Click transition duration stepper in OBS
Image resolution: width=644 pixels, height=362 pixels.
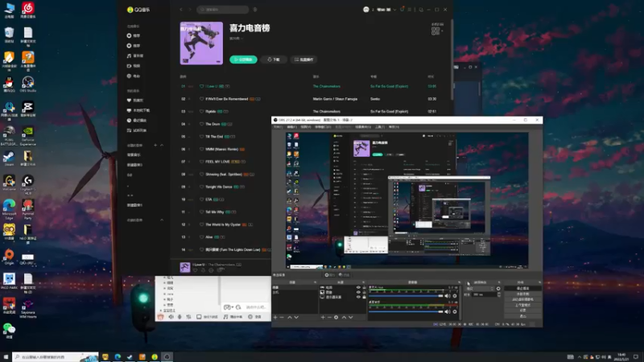499,294
